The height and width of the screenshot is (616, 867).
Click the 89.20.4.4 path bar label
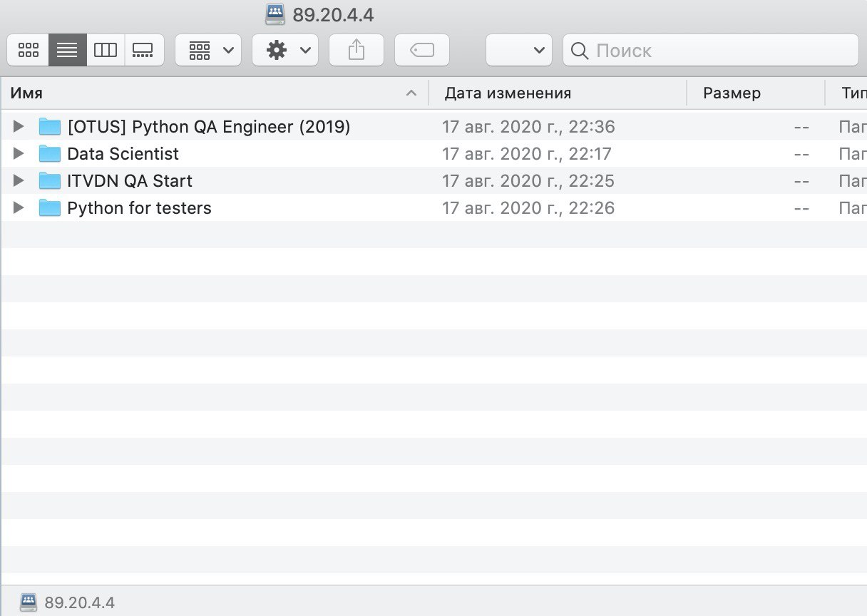click(79, 602)
